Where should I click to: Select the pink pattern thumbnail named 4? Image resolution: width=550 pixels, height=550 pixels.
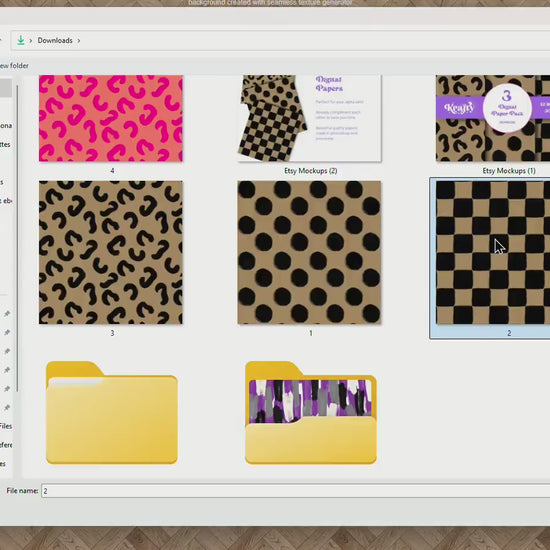tap(111, 118)
